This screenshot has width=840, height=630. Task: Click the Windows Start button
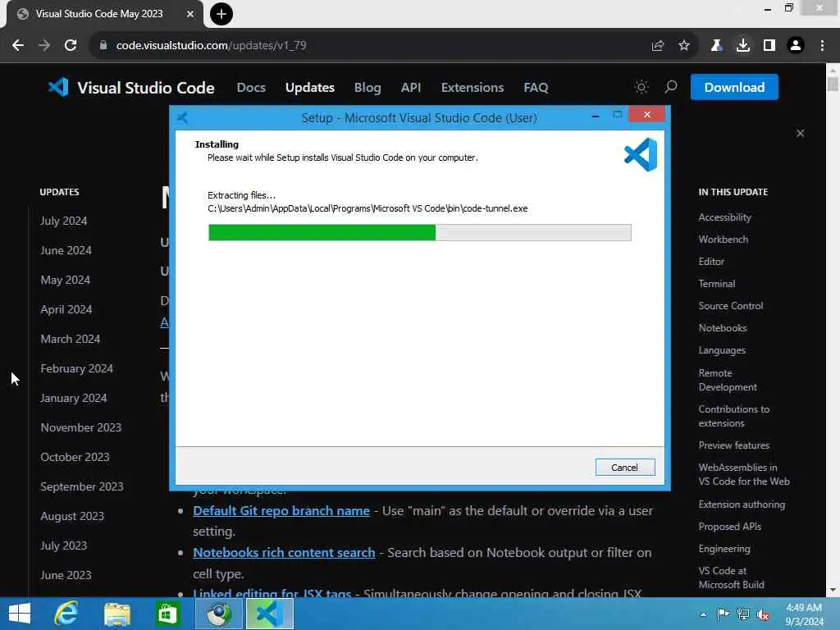click(20, 614)
